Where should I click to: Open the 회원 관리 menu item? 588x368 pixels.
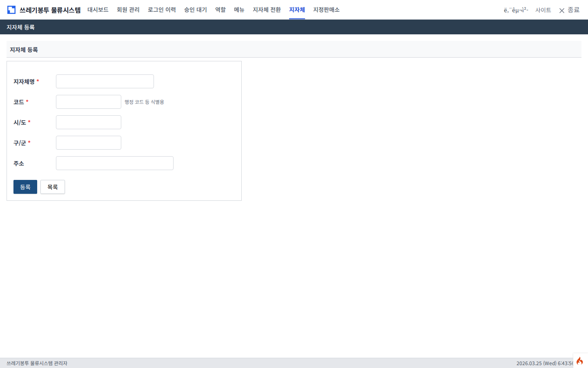point(128,10)
